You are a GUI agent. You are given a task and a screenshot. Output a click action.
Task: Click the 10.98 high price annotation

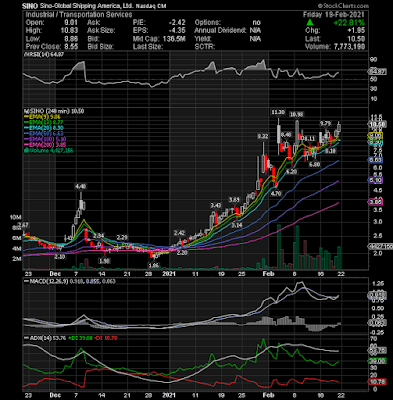297,115
